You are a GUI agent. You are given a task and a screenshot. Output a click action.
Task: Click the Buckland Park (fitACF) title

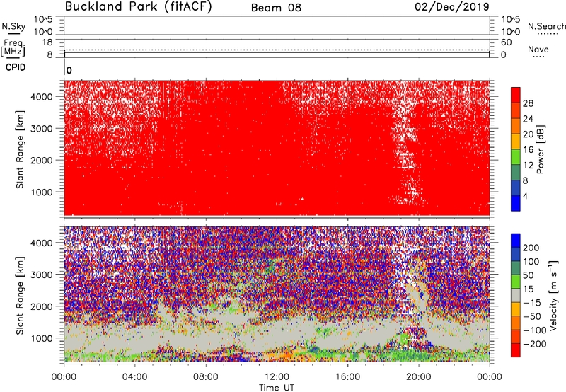138,7
